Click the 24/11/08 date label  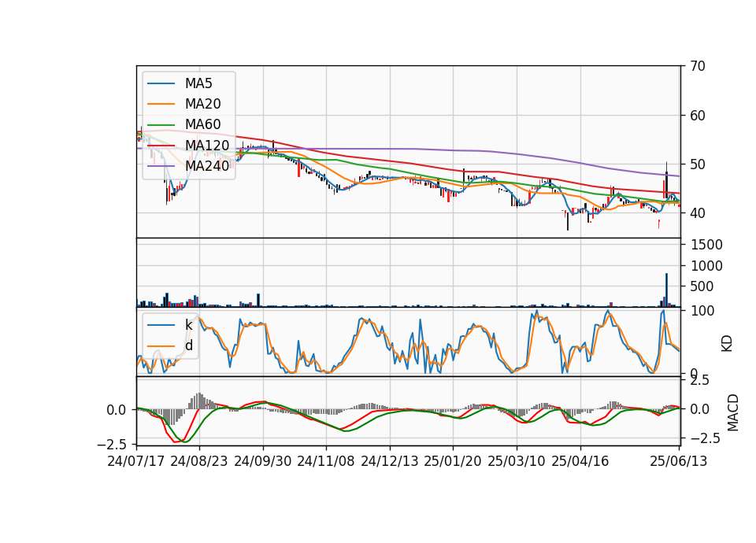pos(326,461)
